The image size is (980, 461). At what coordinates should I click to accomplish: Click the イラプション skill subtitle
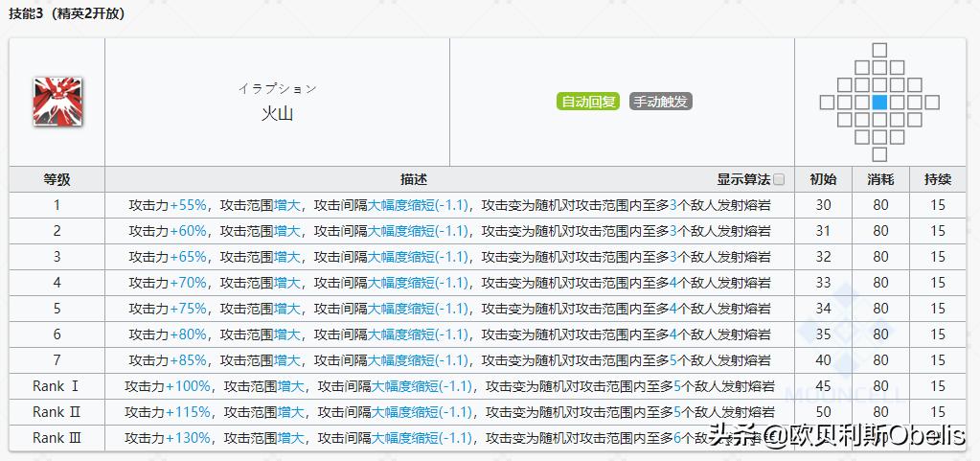click(x=277, y=89)
